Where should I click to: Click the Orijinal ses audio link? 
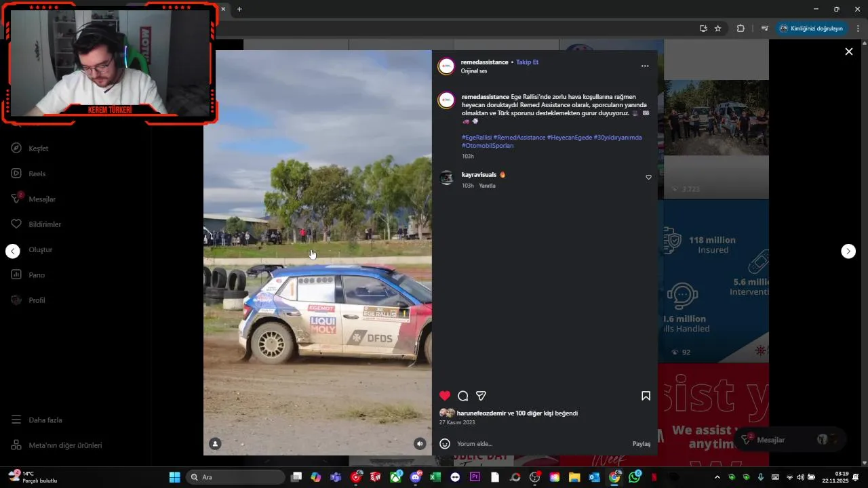[x=474, y=71]
